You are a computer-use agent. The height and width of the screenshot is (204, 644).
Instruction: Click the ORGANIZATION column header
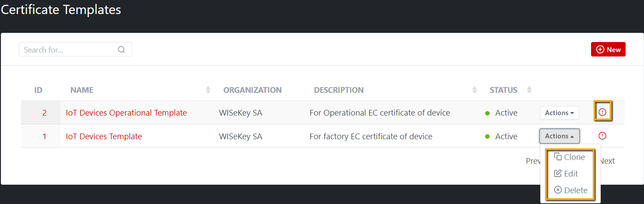[x=252, y=90]
